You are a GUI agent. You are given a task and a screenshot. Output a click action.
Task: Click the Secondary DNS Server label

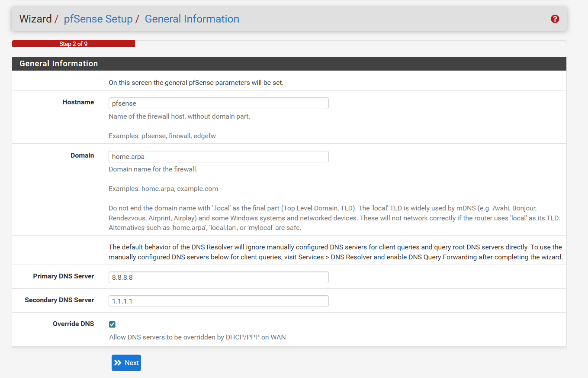pyautogui.click(x=59, y=300)
